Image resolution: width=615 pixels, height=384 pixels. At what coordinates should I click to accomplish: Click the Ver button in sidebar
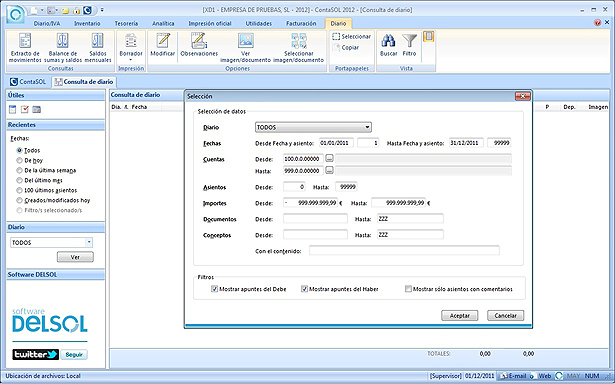[75, 257]
